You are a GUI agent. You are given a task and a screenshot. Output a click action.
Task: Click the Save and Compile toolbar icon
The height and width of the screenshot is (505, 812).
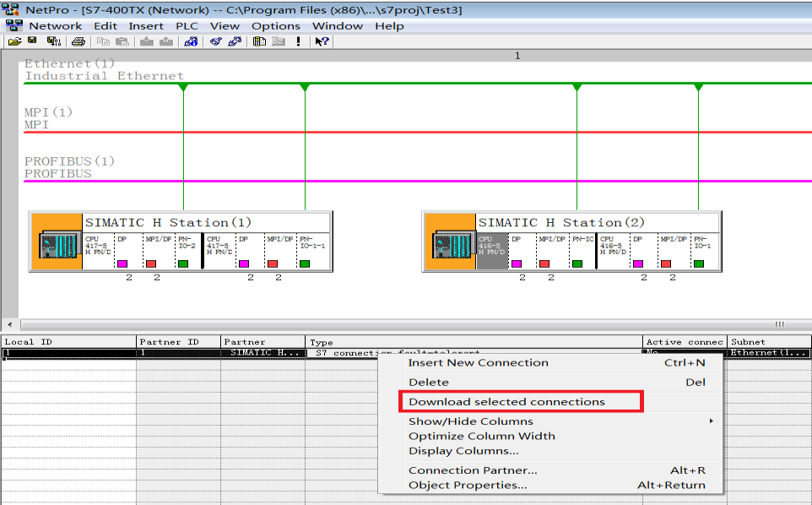[53, 41]
